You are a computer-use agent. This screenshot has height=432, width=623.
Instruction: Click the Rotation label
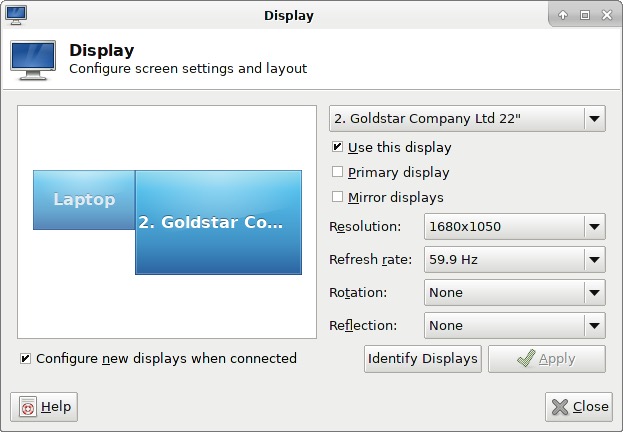tap(358, 293)
